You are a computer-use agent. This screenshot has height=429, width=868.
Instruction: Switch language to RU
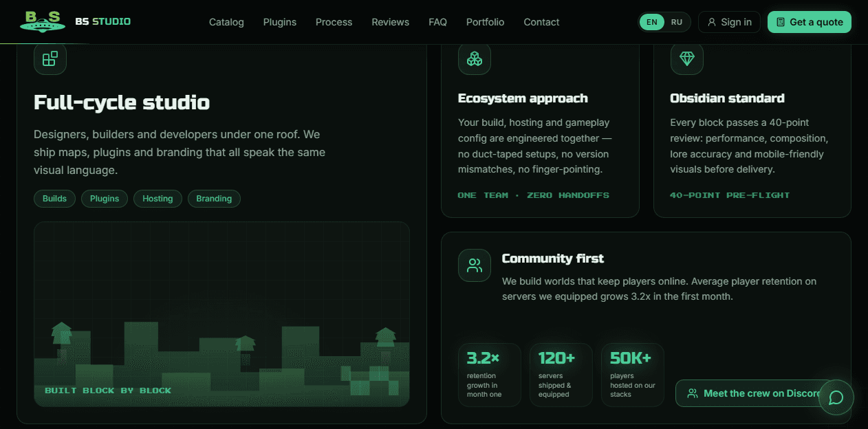[677, 22]
